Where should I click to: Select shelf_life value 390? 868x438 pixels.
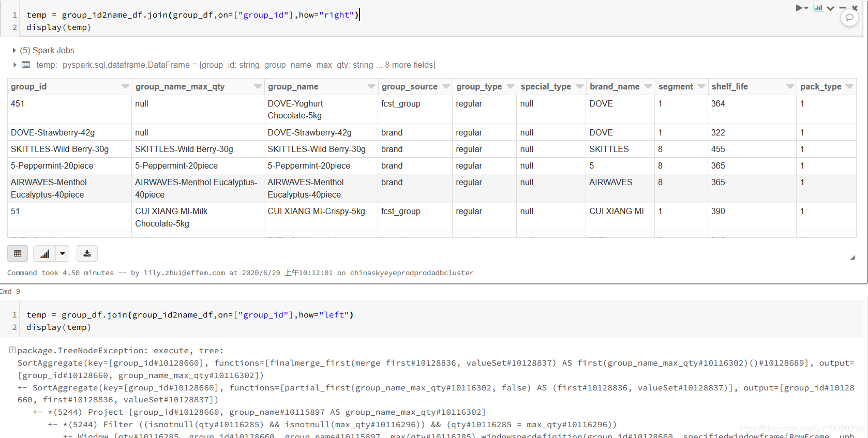[752, 217]
